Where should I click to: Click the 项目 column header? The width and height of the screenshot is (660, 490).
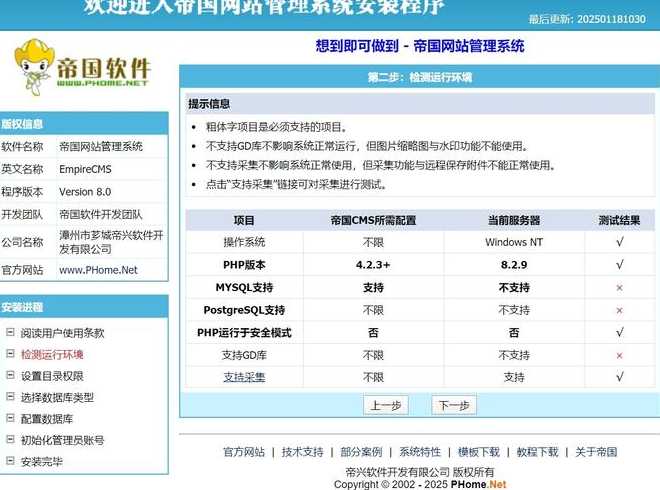(244, 220)
